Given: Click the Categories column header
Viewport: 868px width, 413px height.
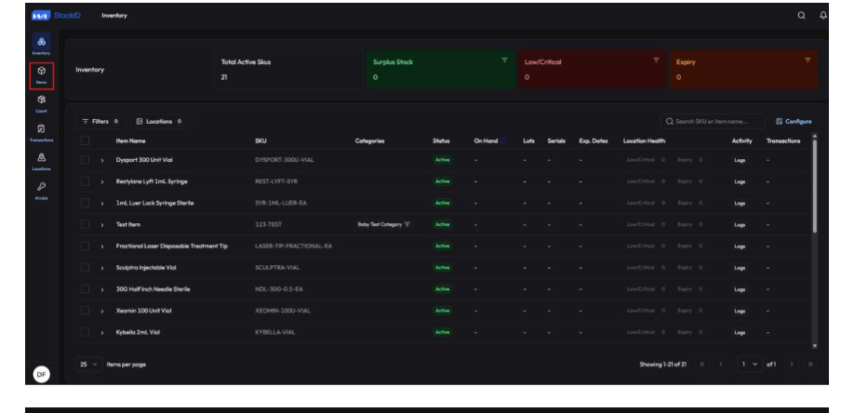Looking at the screenshot, I should (369, 141).
